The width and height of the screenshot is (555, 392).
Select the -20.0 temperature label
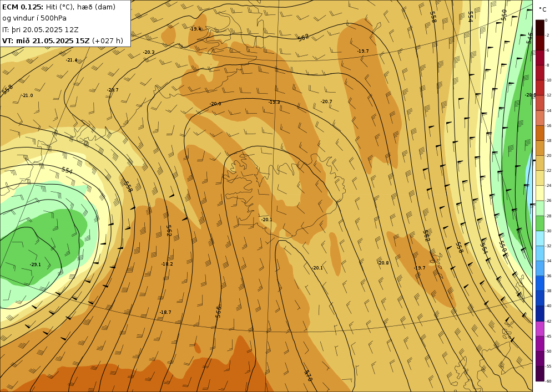[215, 104]
